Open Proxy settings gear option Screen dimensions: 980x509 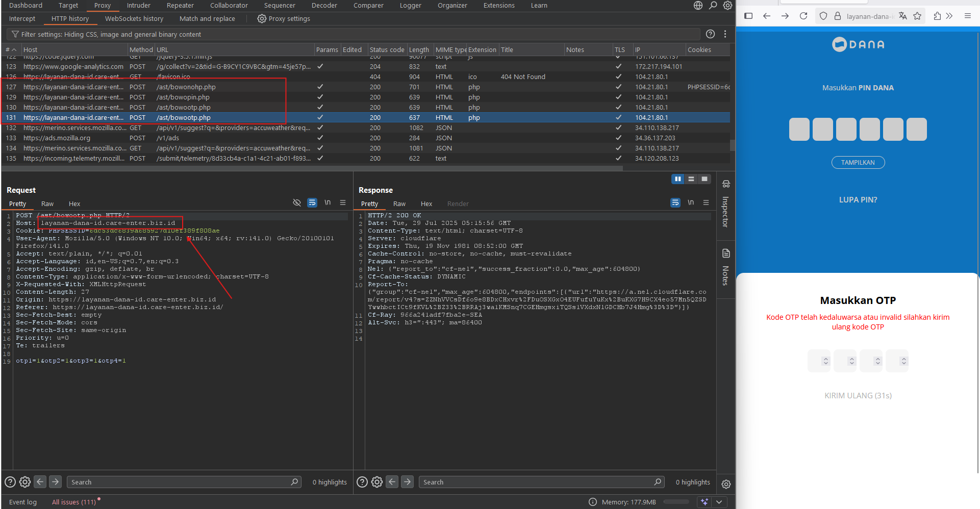[284, 18]
